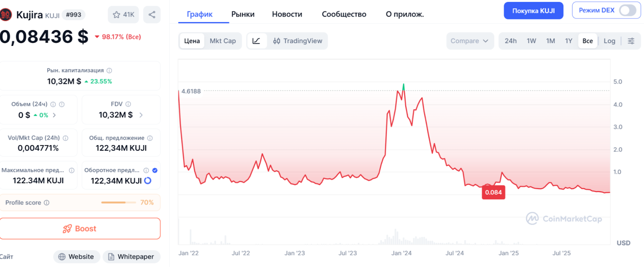Screen dimensions: 644x267
Task: Click verified badge near circulating supply
Action: [x=155, y=170]
